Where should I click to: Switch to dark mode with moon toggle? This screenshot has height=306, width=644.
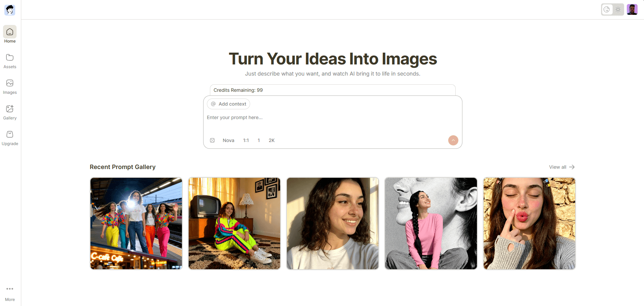click(x=607, y=9)
